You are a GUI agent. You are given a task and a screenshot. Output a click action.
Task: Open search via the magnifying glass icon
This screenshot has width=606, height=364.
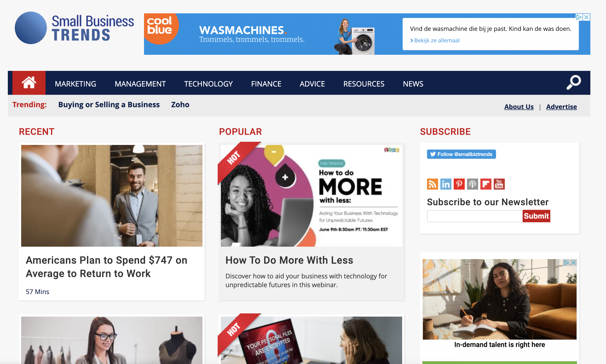574,82
